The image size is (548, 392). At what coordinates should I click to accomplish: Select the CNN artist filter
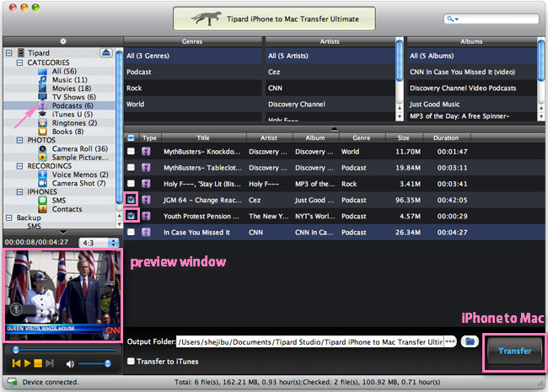coord(330,88)
